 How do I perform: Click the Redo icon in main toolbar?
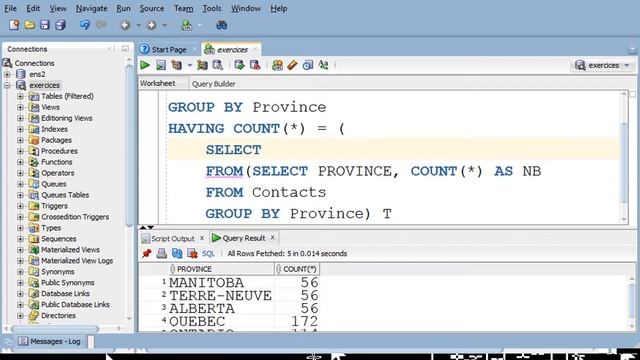100,25
